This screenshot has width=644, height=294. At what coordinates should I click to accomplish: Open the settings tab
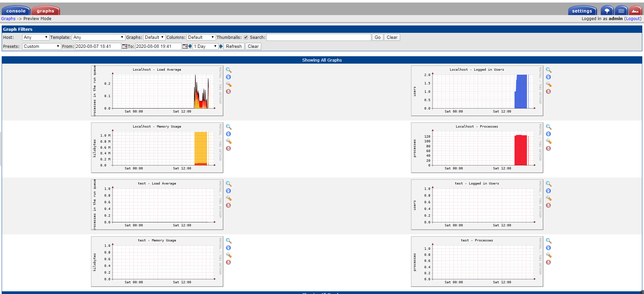pos(582,11)
